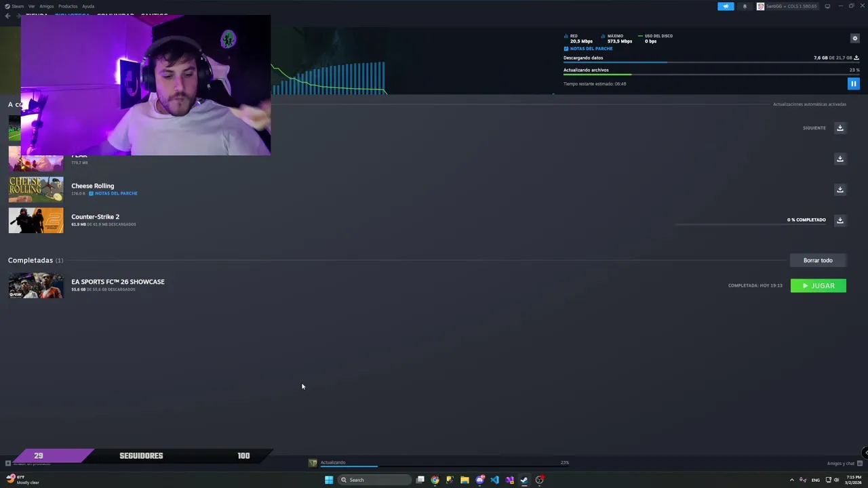Open SantiGG account dropdown
868x488 pixels.
click(787, 6)
